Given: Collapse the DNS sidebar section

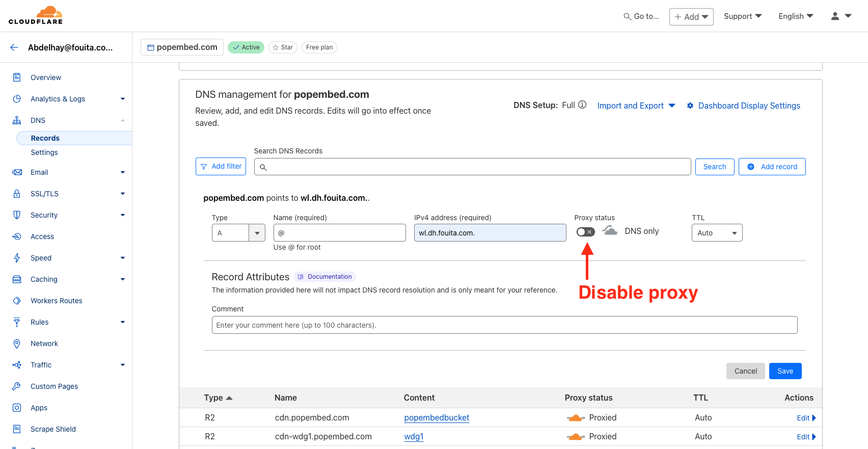Looking at the screenshot, I should (123, 120).
